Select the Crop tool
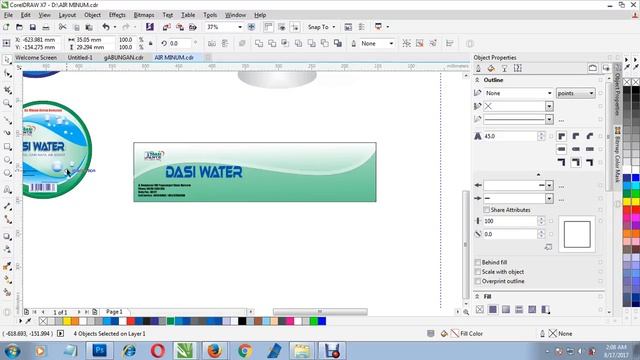Viewport: 640px width, 360px height. pyautogui.click(x=7, y=90)
